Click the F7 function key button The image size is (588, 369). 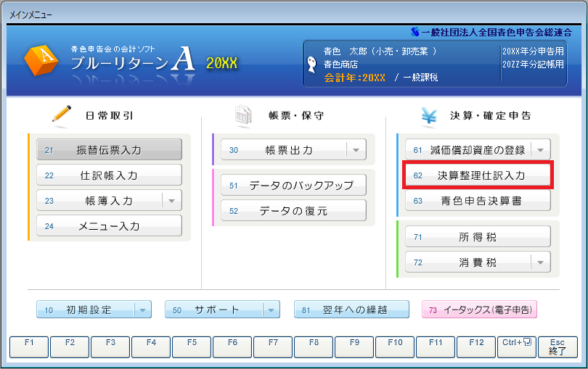point(274,347)
